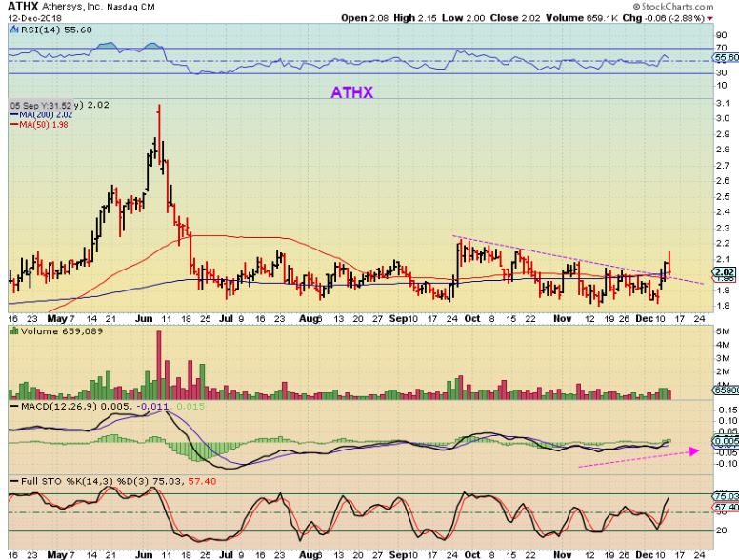Click the 05 Sep data tooltip label
The height and width of the screenshot is (560, 739).
tap(42, 105)
